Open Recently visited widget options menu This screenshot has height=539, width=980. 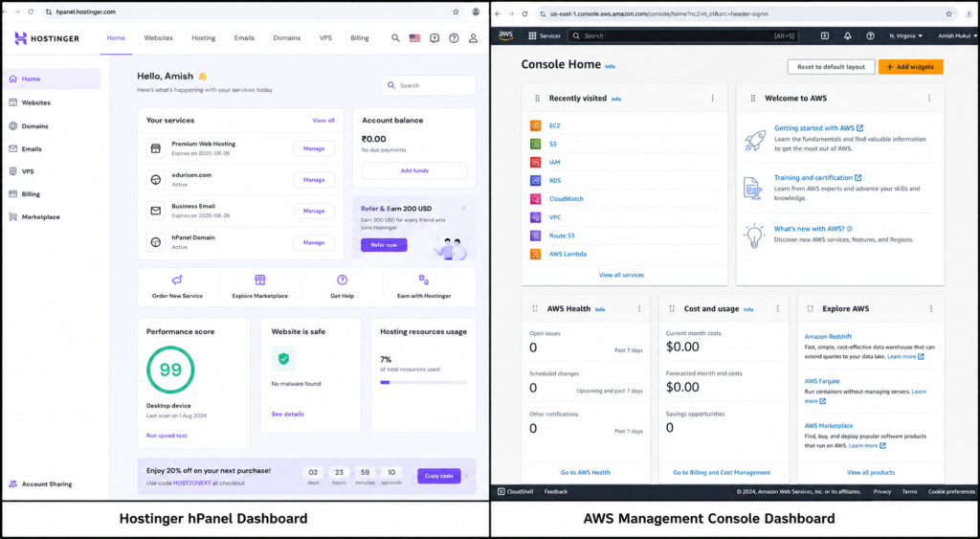(x=712, y=99)
